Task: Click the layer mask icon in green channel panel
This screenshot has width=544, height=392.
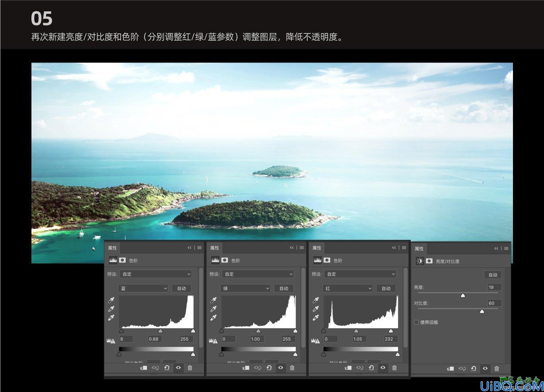Action: pos(225,260)
